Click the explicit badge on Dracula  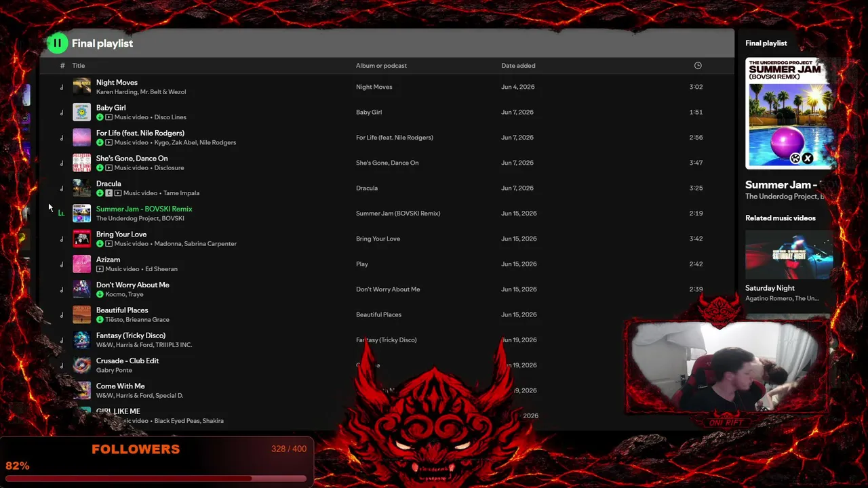pos(108,193)
